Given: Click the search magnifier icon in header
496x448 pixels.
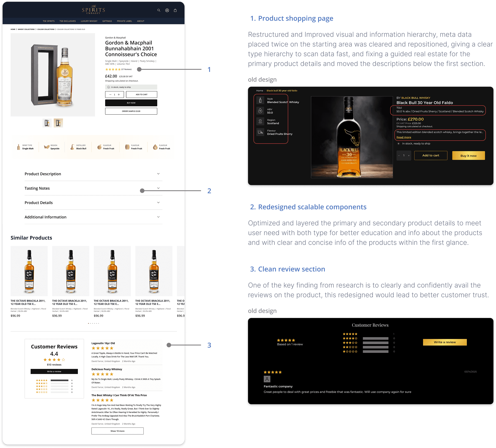Looking at the screenshot, I should pos(159,10).
